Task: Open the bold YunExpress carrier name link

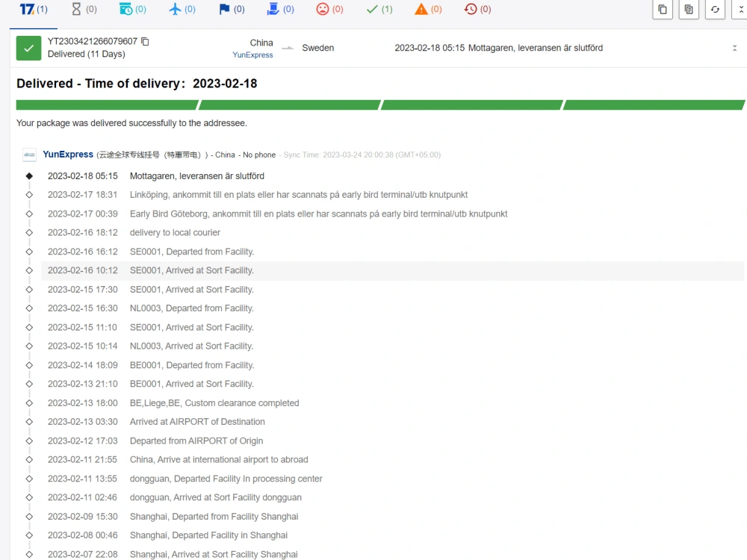Action: pyautogui.click(x=68, y=155)
